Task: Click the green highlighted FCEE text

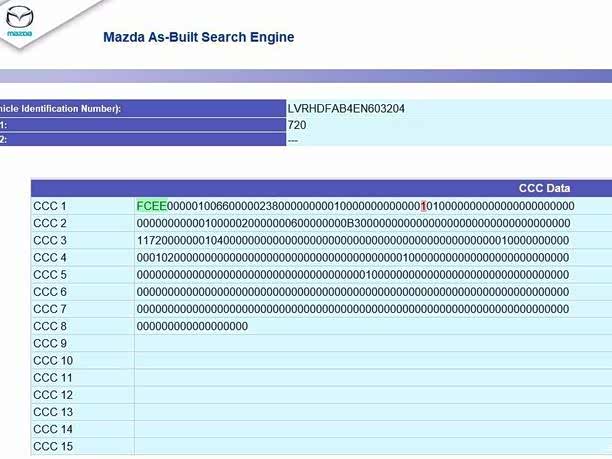Action: click(152, 206)
